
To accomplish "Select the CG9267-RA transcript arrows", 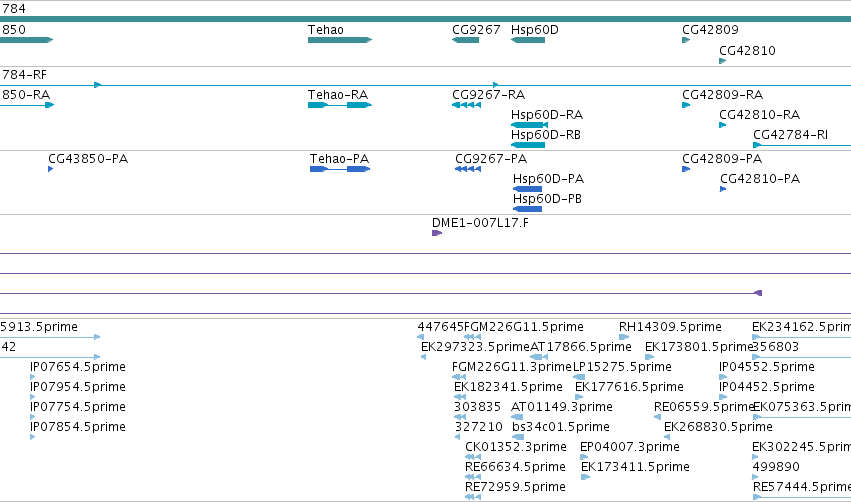I will (467, 105).
